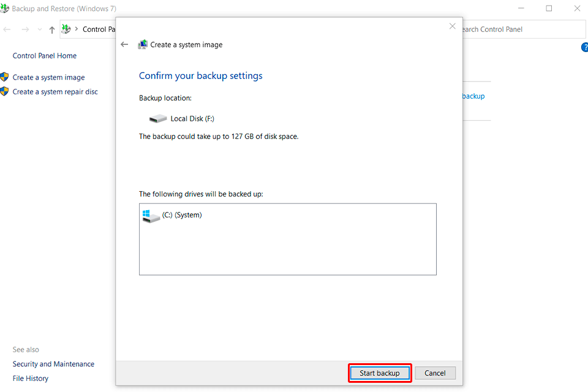Open Create a system repair disc link

pyautogui.click(x=55, y=91)
